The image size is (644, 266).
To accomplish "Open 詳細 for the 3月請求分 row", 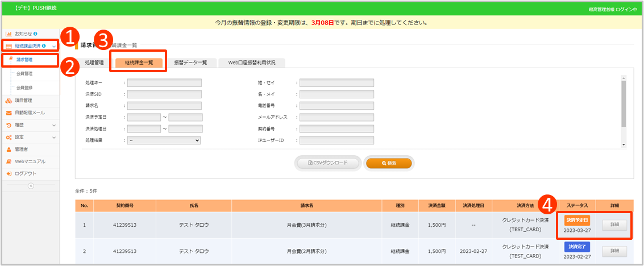I will pos(614,225).
